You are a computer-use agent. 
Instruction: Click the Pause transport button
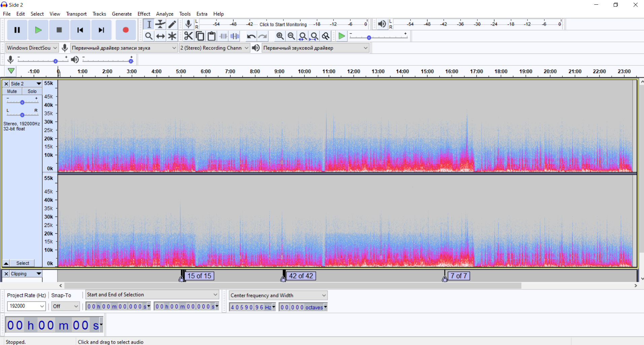17,30
